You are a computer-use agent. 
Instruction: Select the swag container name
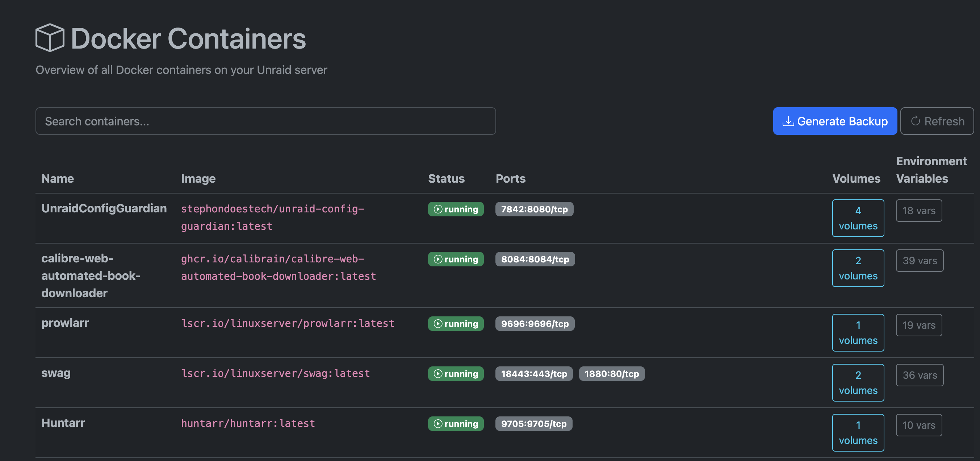pos(56,373)
